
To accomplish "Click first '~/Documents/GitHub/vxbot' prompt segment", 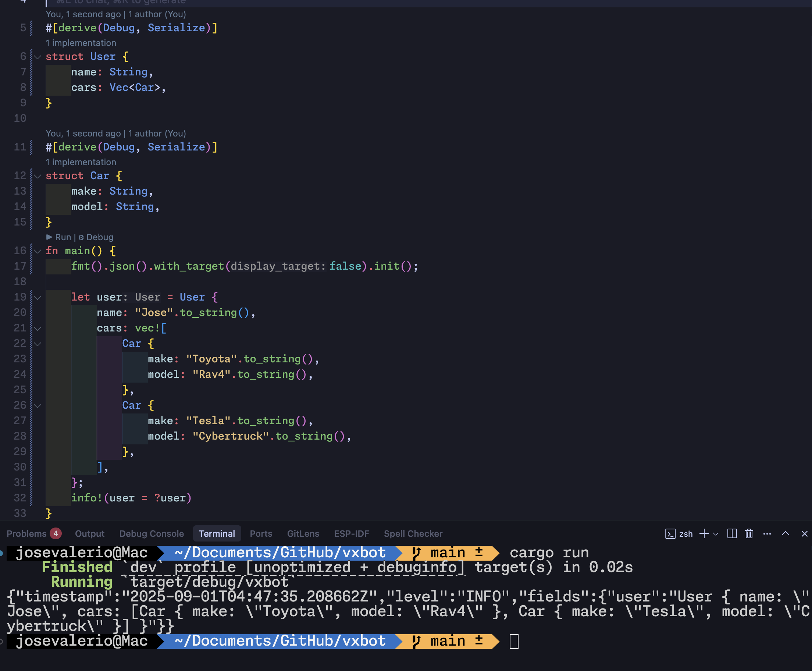I will coord(281,553).
